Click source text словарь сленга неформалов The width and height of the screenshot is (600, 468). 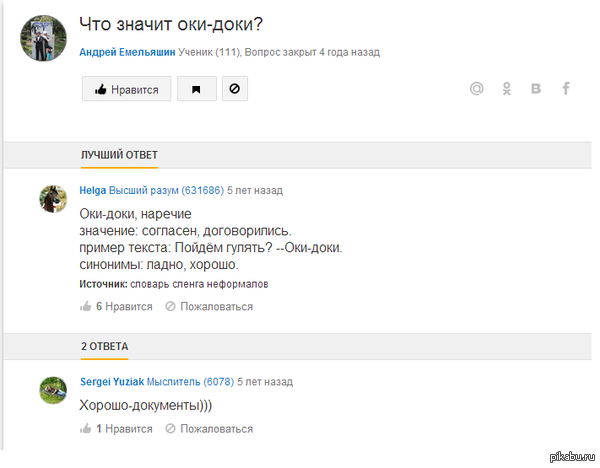[199, 284]
